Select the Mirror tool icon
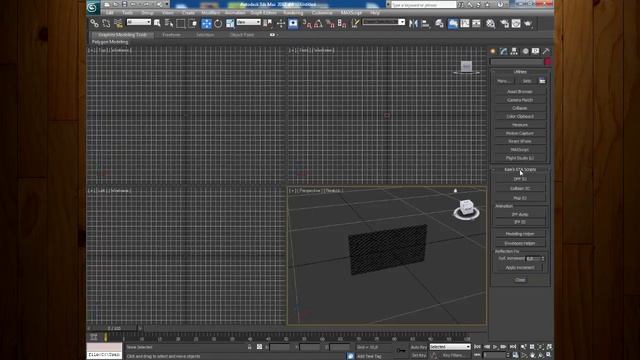This screenshot has width=640, height=360. 413,23
